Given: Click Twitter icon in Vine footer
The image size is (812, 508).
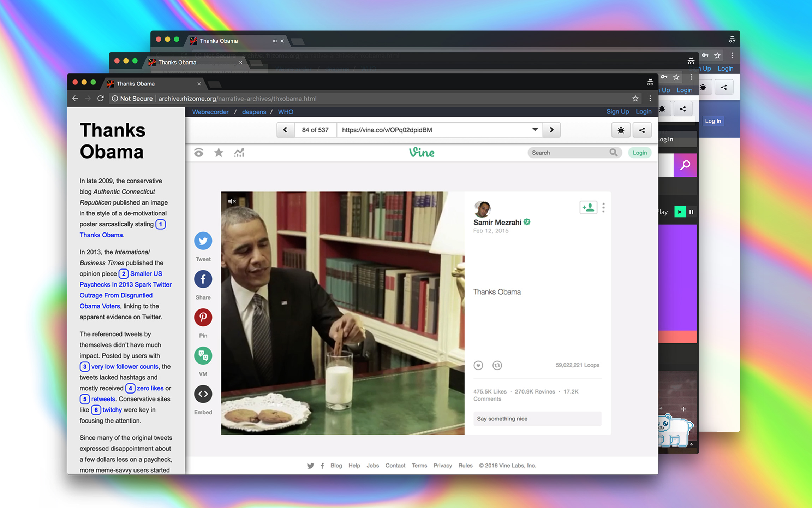Looking at the screenshot, I should click(310, 466).
